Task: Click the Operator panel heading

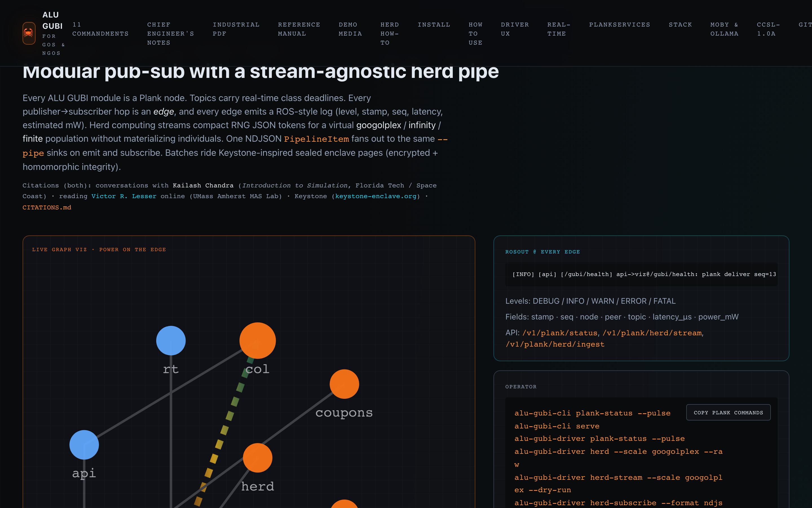Action: point(521,387)
